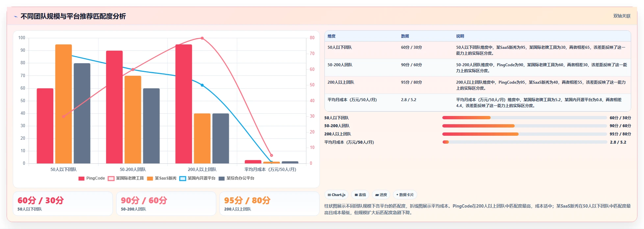Screen dimensions: 644x229
Task: Click the 95分 / 80分 stat card
Action: pos(270,204)
